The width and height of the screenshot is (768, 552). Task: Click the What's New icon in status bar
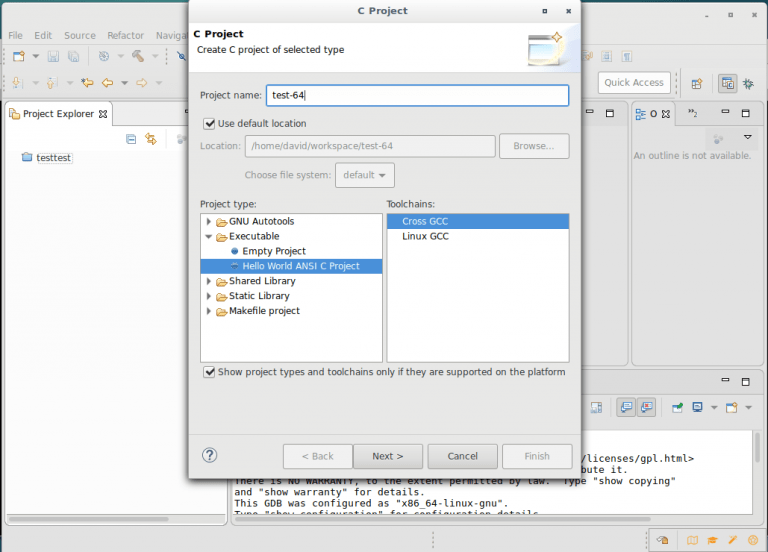753,540
